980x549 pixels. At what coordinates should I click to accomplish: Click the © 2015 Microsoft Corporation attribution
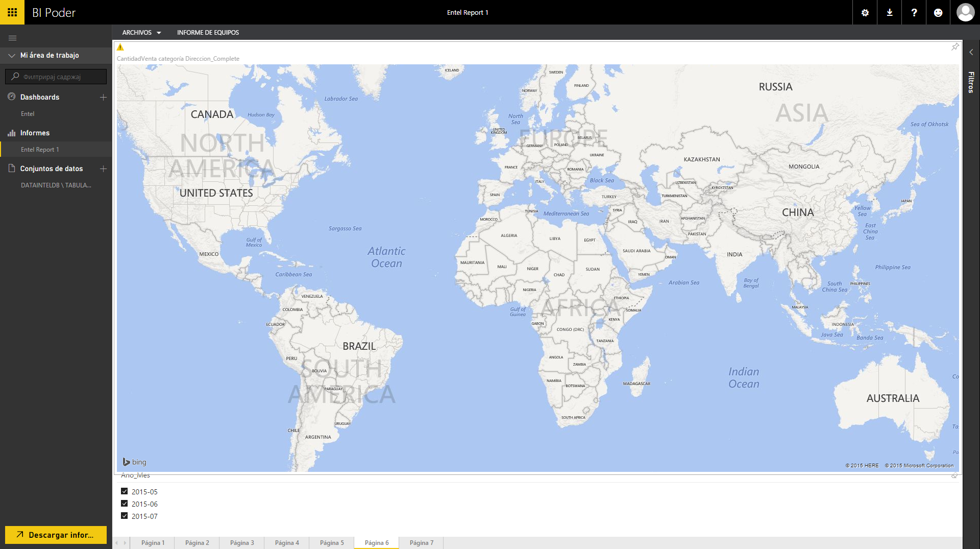[x=919, y=466]
